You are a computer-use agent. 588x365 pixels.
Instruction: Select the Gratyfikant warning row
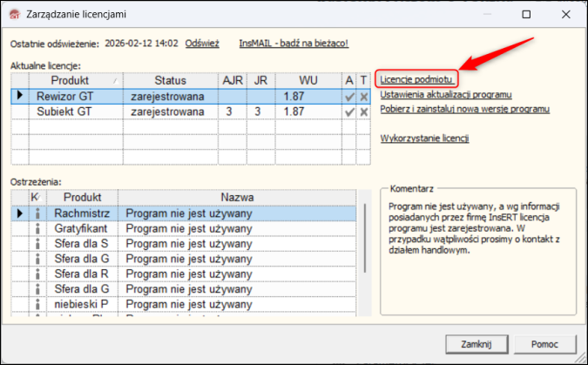pyautogui.click(x=184, y=229)
